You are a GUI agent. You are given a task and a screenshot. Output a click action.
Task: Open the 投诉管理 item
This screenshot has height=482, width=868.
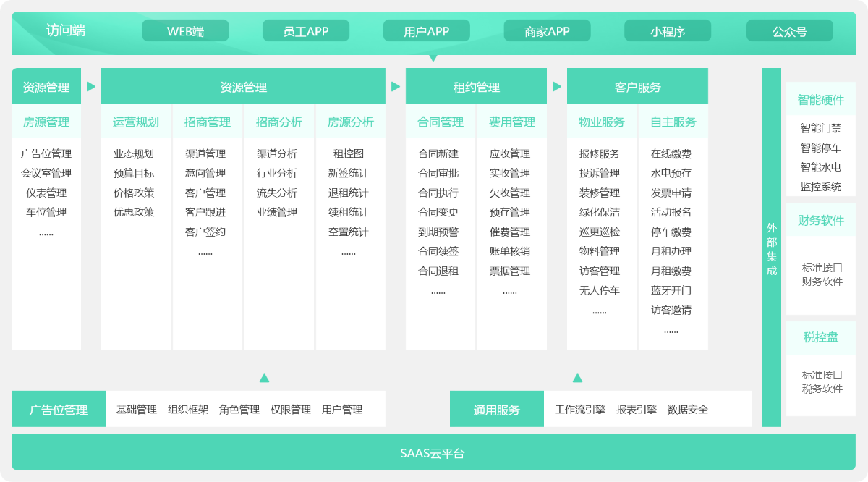coord(600,173)
